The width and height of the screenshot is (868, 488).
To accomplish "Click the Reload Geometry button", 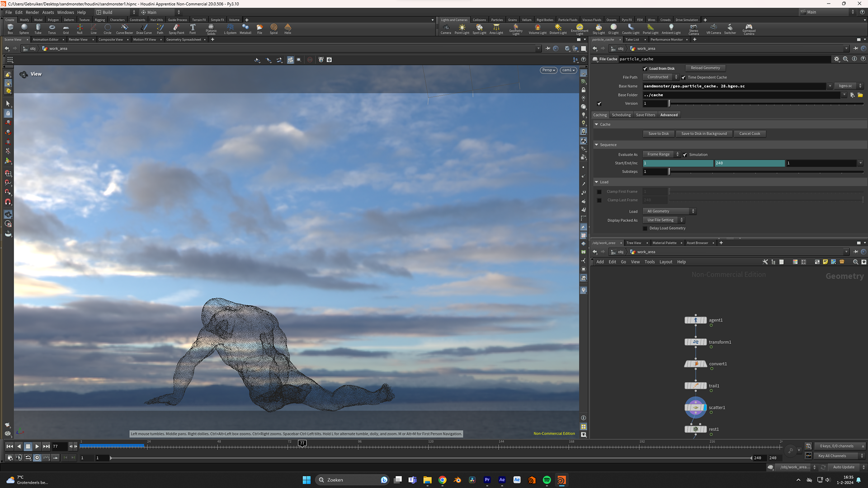I will (x=705, y=68).
